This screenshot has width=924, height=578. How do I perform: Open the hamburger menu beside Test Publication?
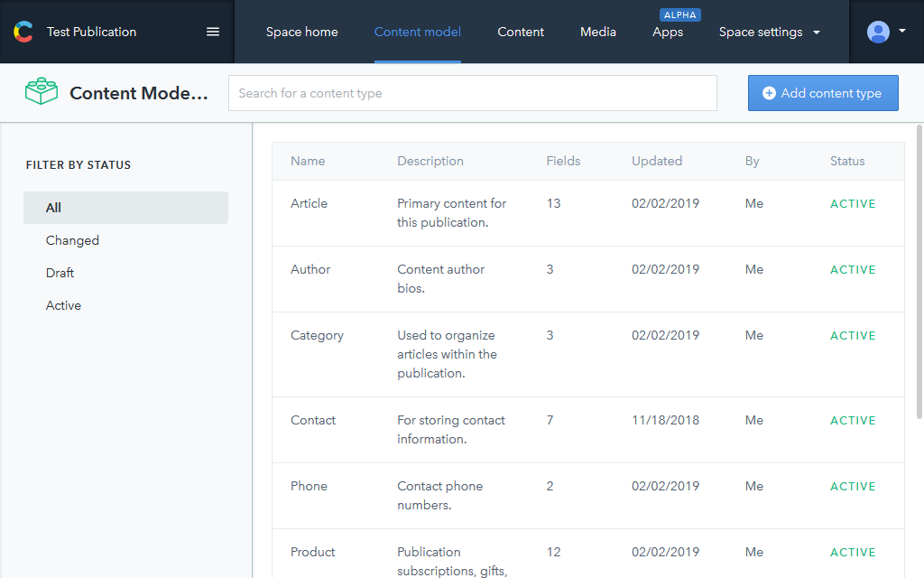[213, 32]
